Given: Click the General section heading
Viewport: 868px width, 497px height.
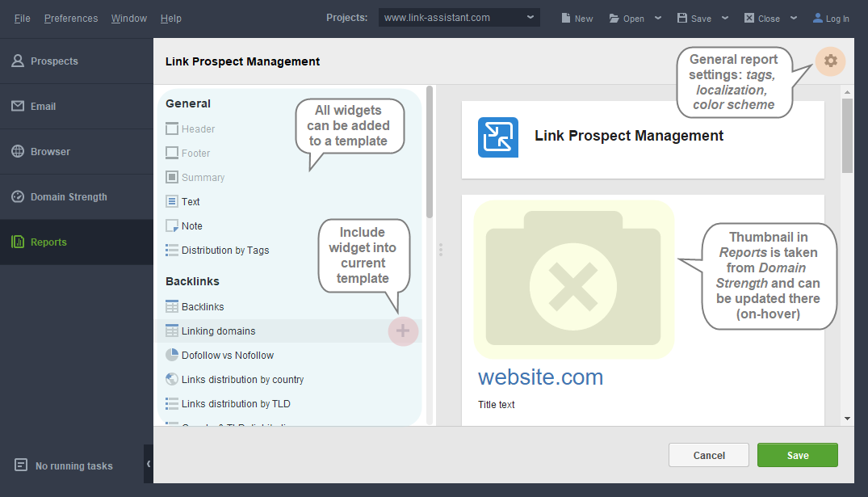Looking at the screenshot, I should click(188, 103).
